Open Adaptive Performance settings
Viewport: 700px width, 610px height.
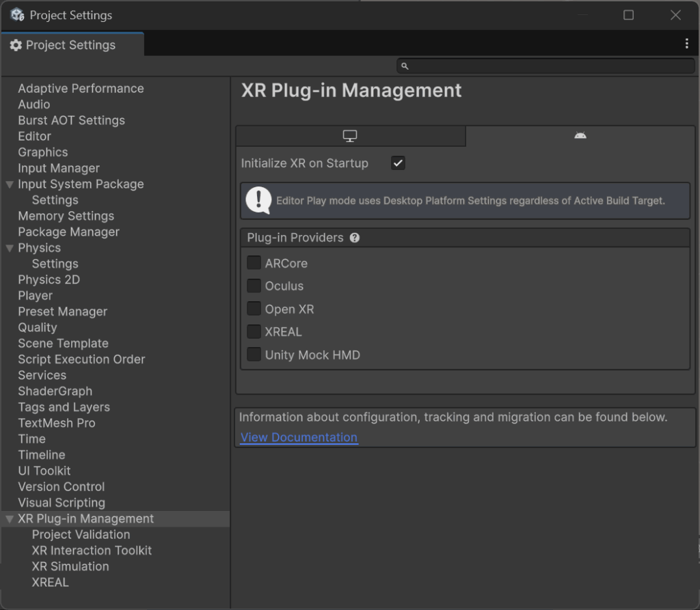(x=81, y=88)
